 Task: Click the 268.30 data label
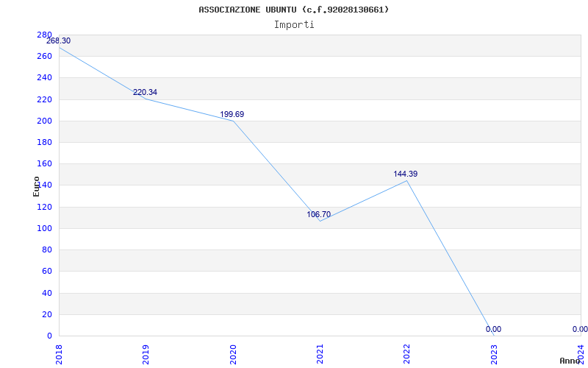pyautogui.click(x=58, y=41)
